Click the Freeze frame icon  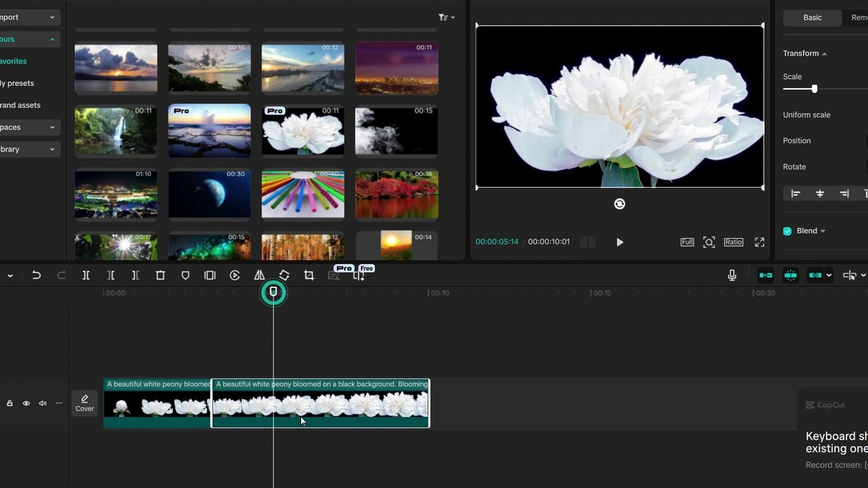coord(210,275)
